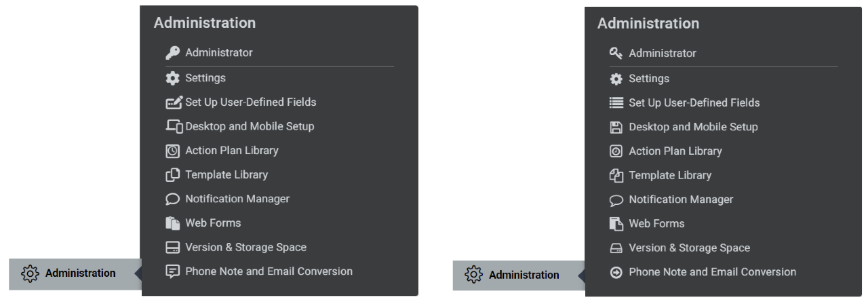Click the list-lines icon for User-Defined Fields
The width and height of the screenshot is (868, 304).
click(616, 103)
